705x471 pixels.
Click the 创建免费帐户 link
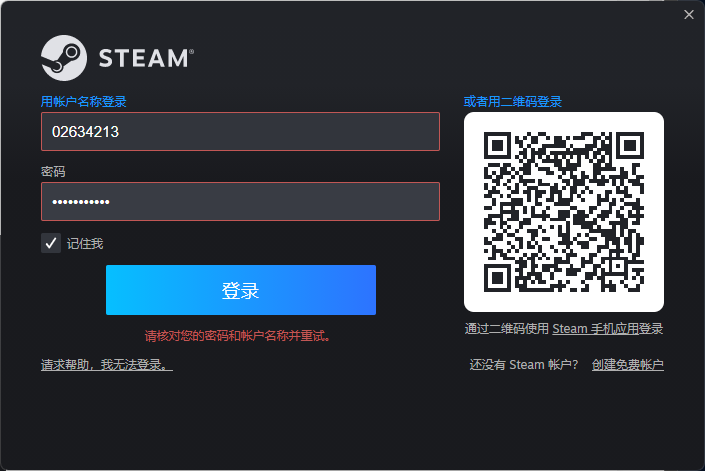pyautogui.click(x=628, y=364)
